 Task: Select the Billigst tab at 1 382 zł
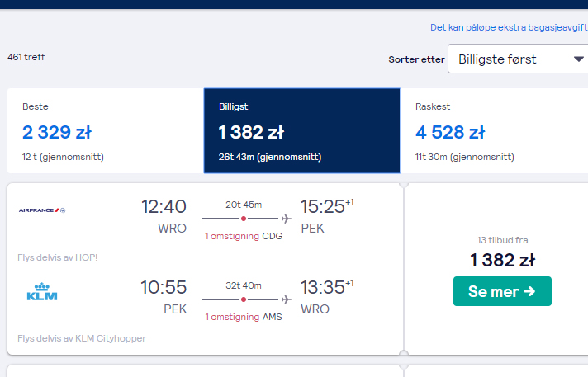[302, 131]
